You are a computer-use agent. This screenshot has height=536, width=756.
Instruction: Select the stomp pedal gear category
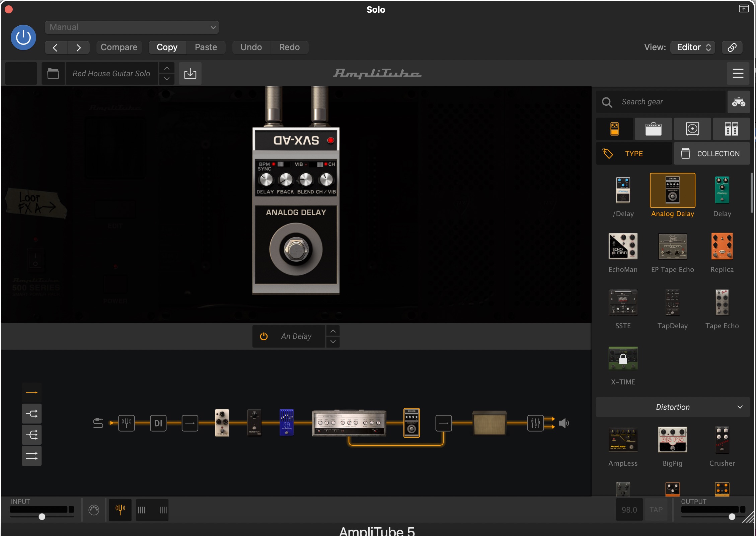point(614,129)
